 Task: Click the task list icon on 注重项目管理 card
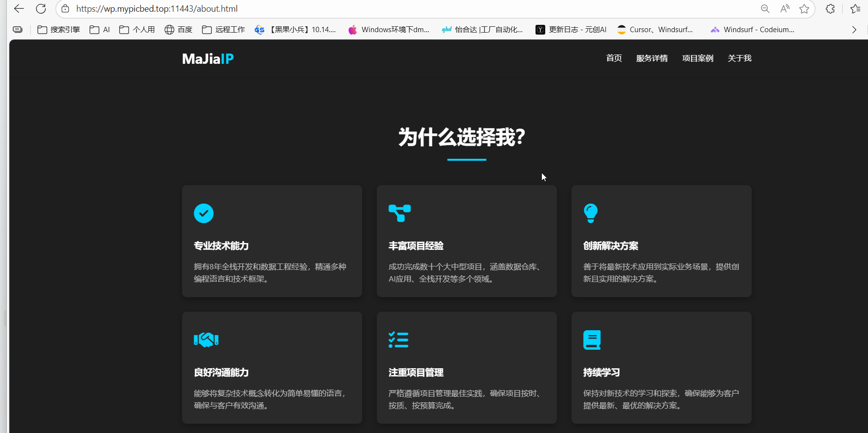click(x=398, y=340)
